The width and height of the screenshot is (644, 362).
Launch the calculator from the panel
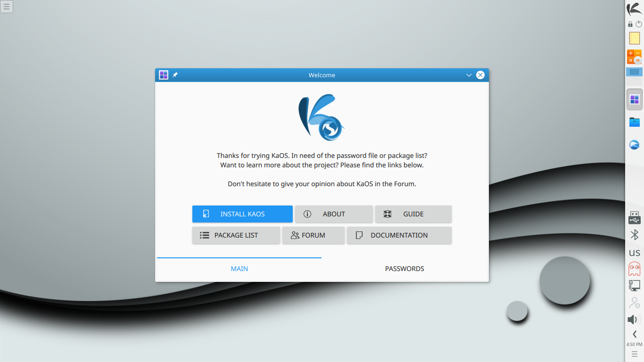(634, 57)
